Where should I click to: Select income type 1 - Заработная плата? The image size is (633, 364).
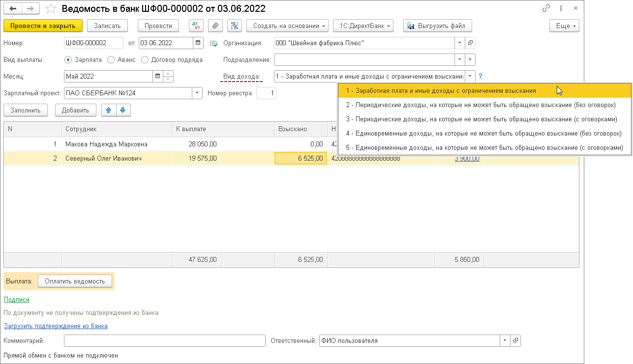point(484,90)
